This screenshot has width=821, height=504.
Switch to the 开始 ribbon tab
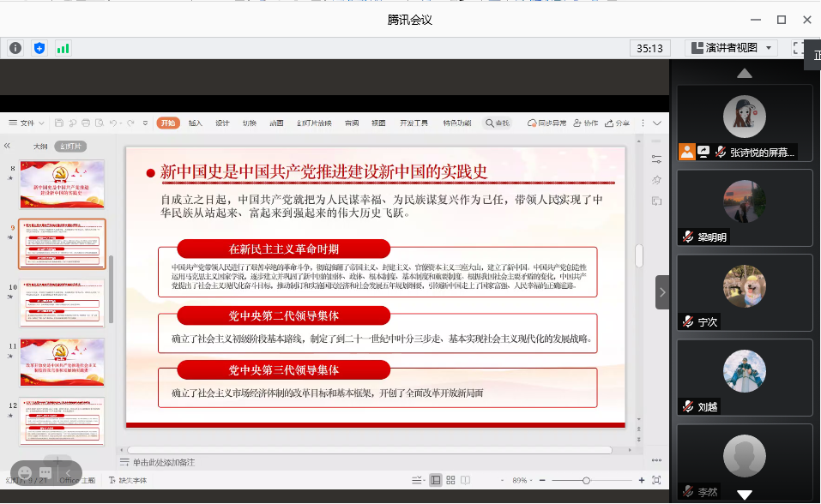click(168, 123)
